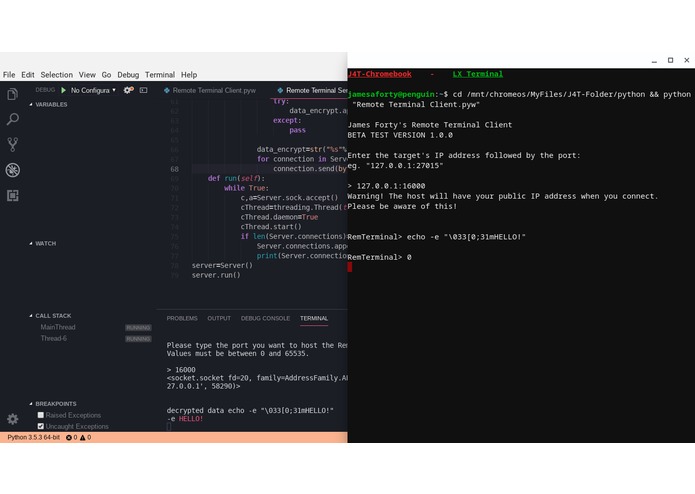Image resolution: width=695 pixels, height=494 pixels.
Task: Click LX Terminal title text
Action: 478,74
